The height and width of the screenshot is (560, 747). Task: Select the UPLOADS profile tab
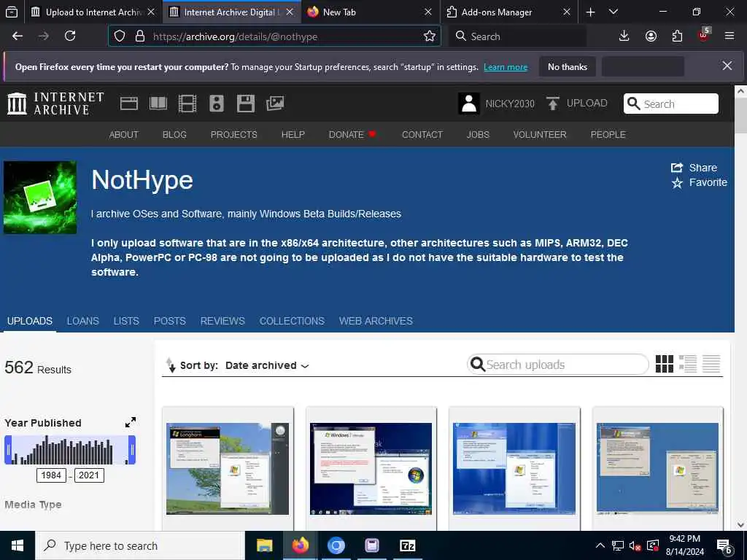29,321
